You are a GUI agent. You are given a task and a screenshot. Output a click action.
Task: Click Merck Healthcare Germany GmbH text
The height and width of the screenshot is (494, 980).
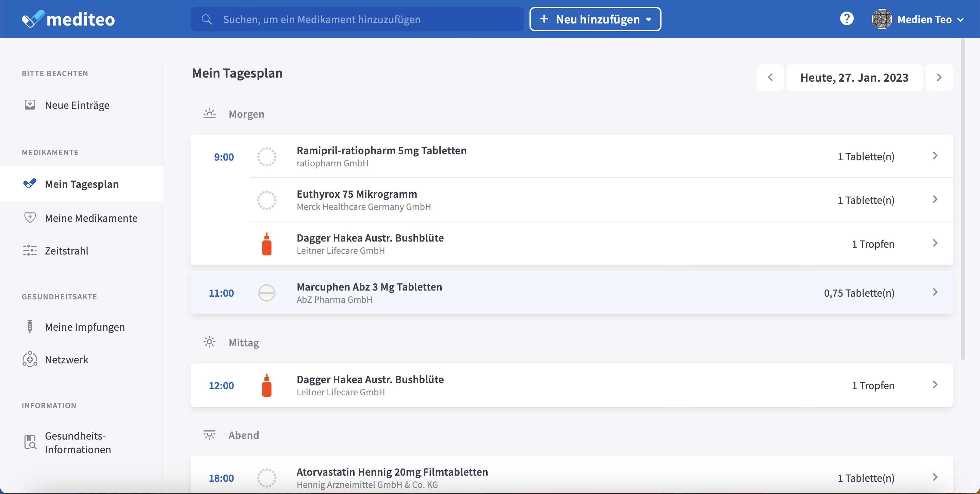(x=364, y=207)
